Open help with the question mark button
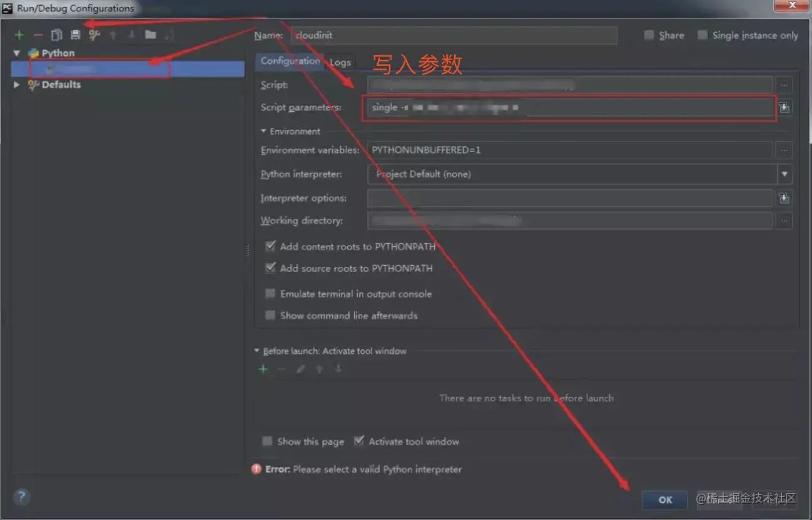This screenshot has height=520, width=812. 21,497
